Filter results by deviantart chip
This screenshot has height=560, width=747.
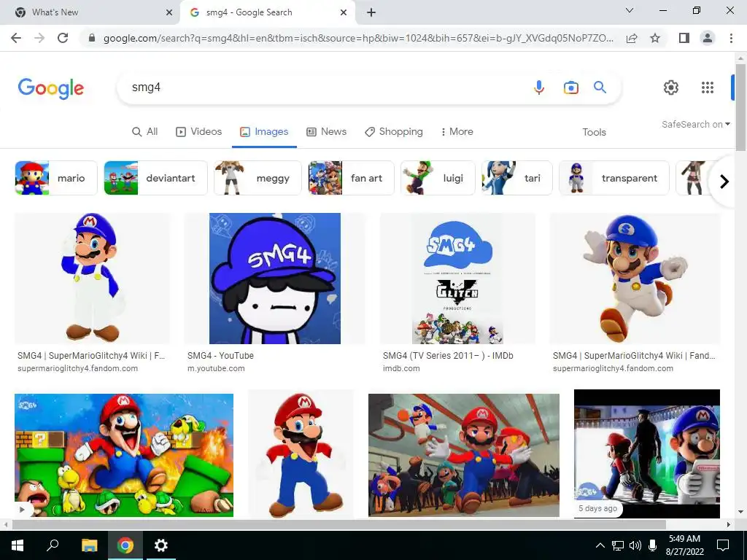pyautogui.click(x=156, y=178)
